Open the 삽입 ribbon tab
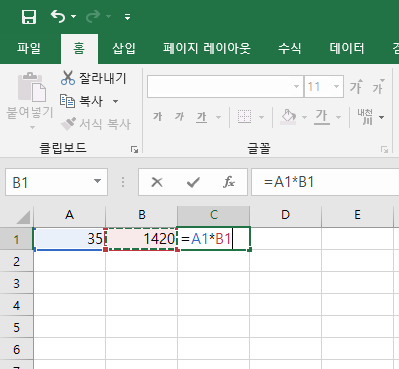 tap(124, 48)
